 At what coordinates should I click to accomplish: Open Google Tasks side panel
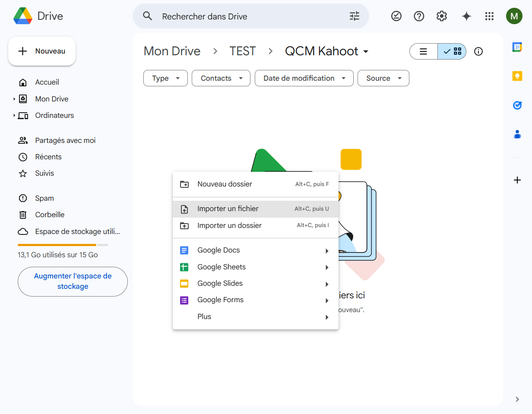[x=517, y=105]
